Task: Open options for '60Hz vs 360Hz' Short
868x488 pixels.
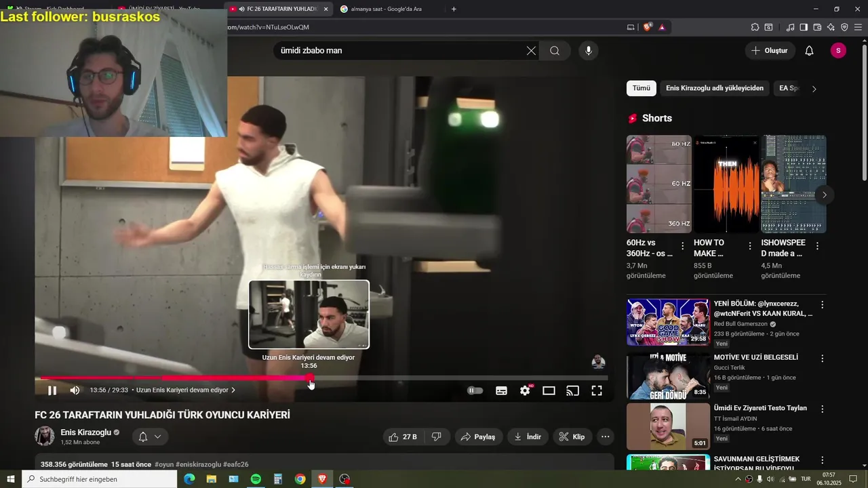Action: coord(683,246)
